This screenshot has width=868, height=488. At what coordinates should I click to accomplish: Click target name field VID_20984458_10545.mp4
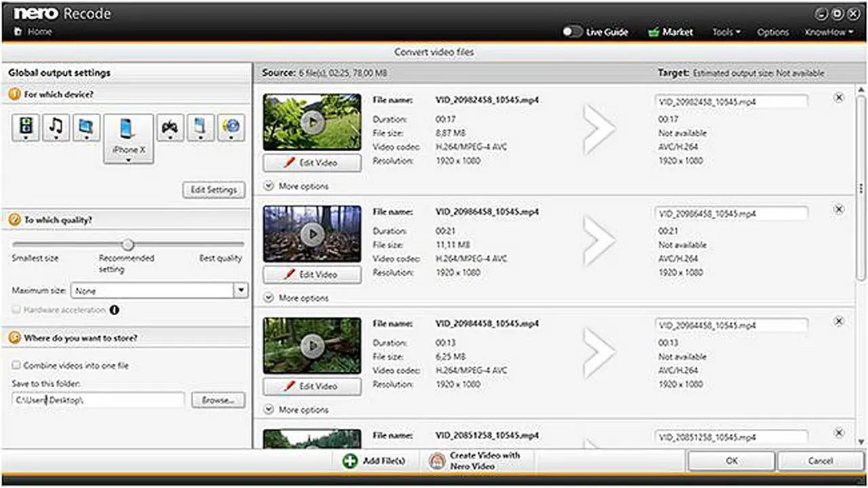point(732,325)
